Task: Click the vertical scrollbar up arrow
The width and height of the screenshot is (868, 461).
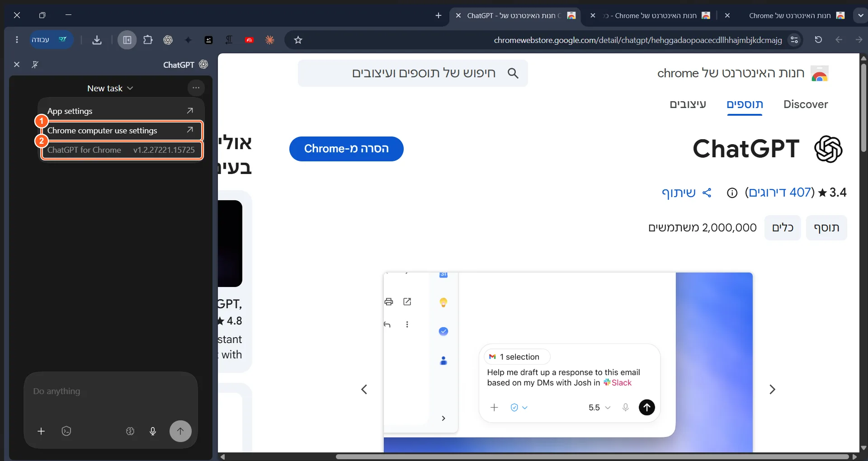Action: [x=863, y=58]
